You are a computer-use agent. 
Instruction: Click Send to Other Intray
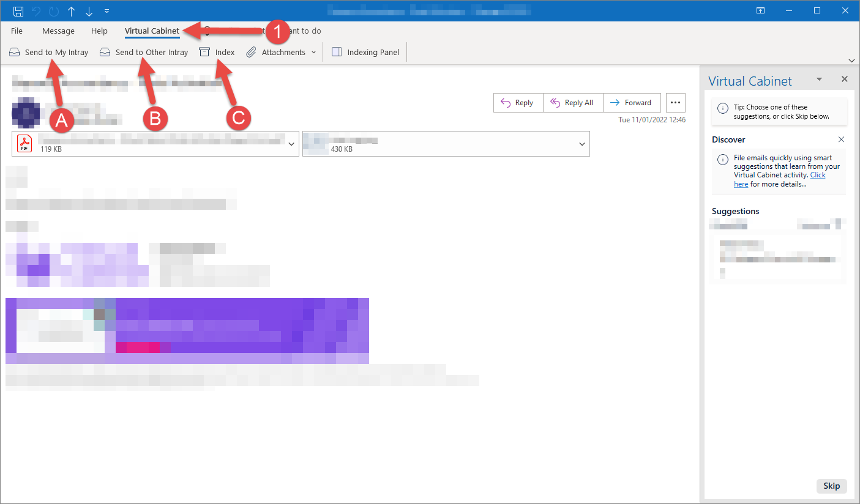tap(144, 52)
